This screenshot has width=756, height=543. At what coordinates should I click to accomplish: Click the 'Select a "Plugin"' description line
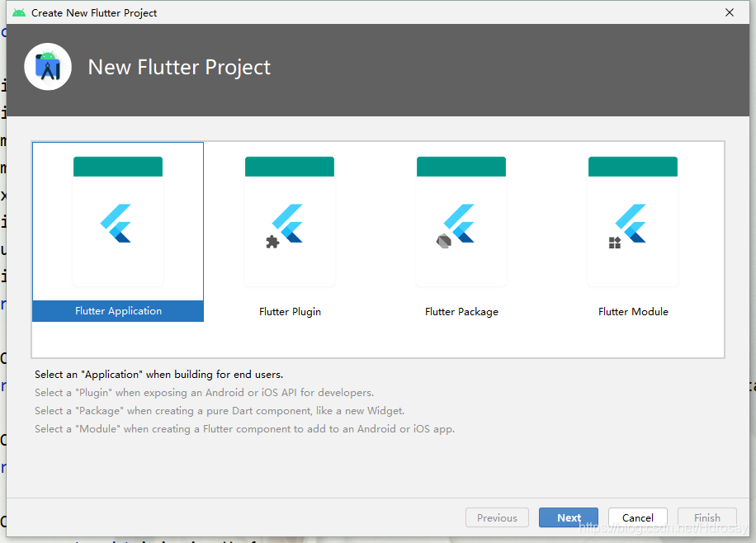[x=204, y=393]
